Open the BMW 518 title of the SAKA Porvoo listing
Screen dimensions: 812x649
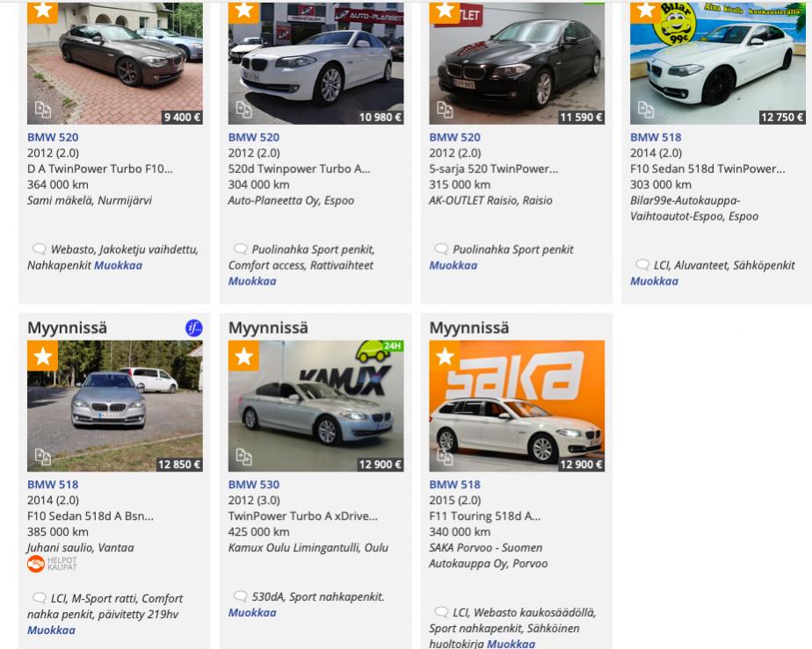click(454, 484)
